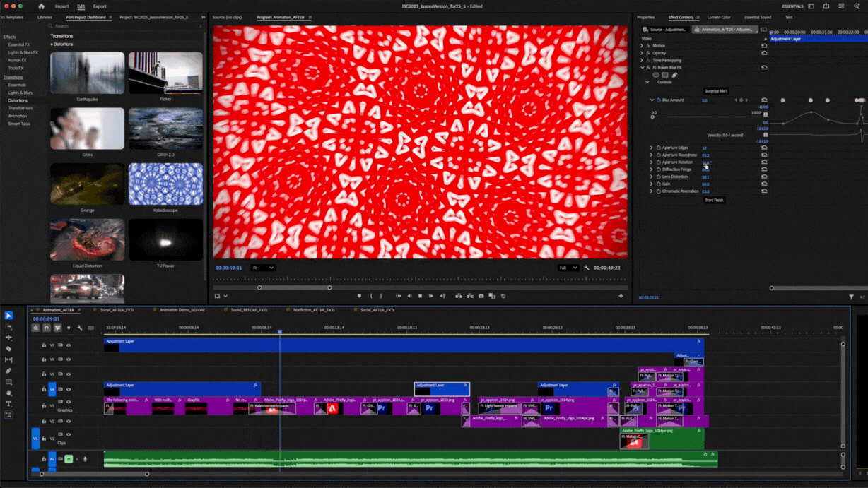Toggle visibility of track V7
Image resolution: width=868 pixels, height=488 pixels.
coord(69,345)
